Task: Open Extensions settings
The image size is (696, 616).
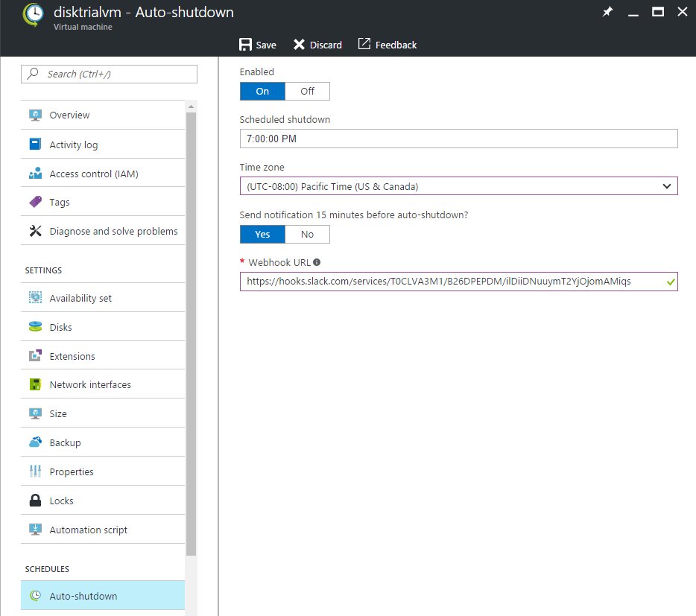Action: point(103,356)
